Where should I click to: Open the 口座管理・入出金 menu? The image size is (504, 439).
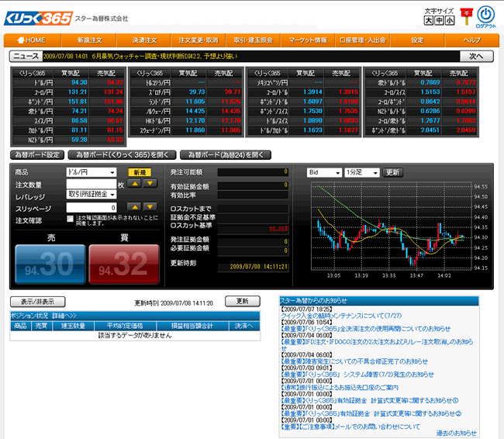tap(363, 40)
